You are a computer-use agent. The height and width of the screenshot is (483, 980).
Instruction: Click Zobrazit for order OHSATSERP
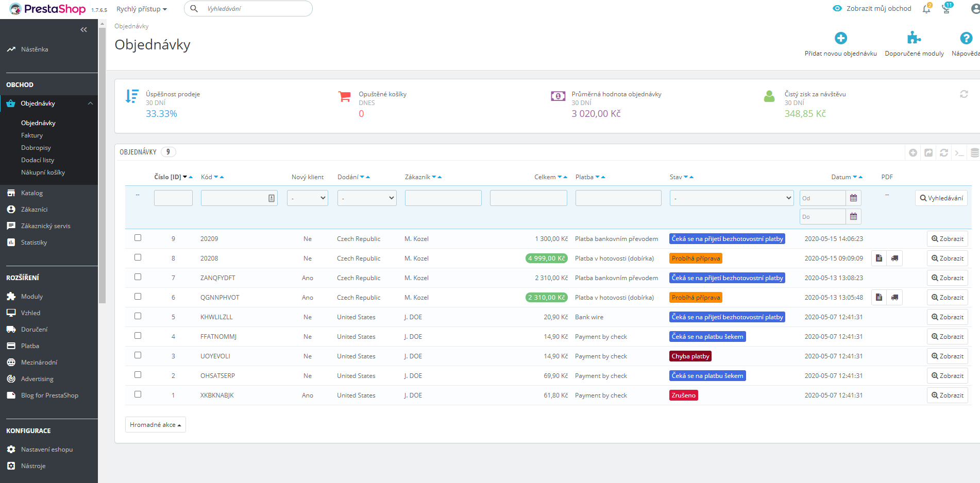click(948, 376)
